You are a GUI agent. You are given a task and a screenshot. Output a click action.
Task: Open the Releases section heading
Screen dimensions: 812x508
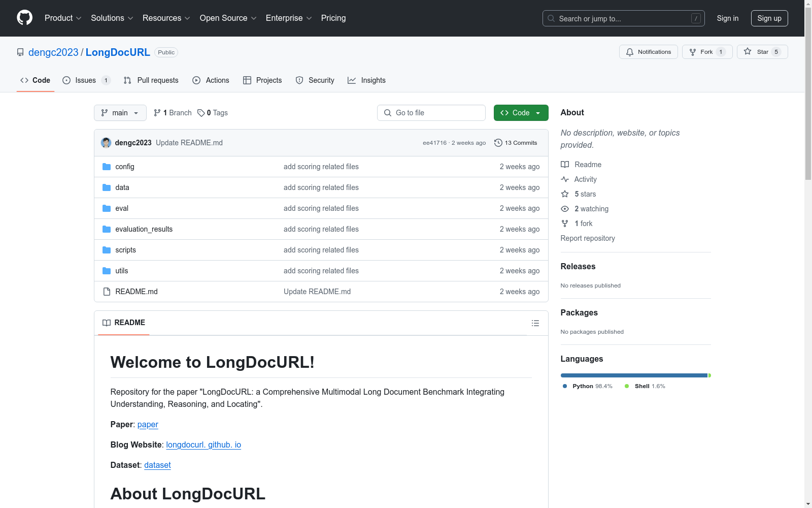click(x=578, y=266)
